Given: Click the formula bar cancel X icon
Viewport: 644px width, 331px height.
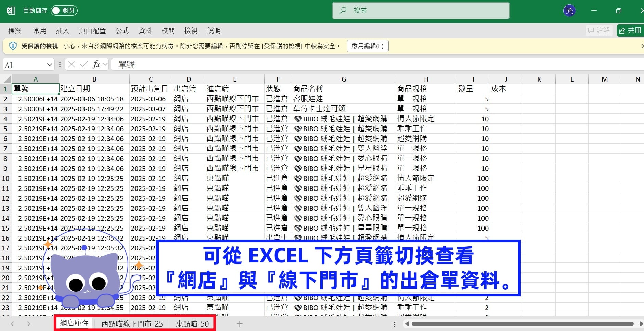Looking at the screenshot, I should click(71, 64).
